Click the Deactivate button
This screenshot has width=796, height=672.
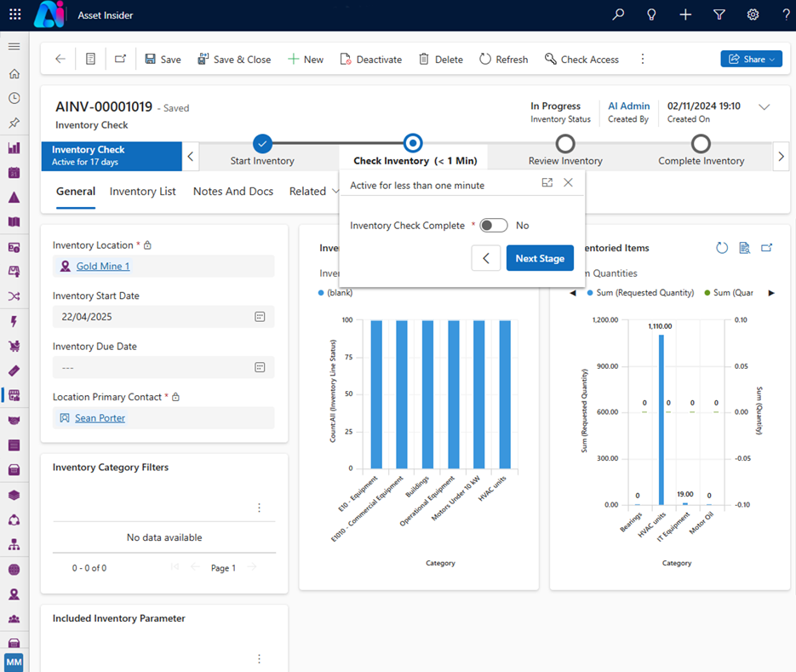click(370, 60)
